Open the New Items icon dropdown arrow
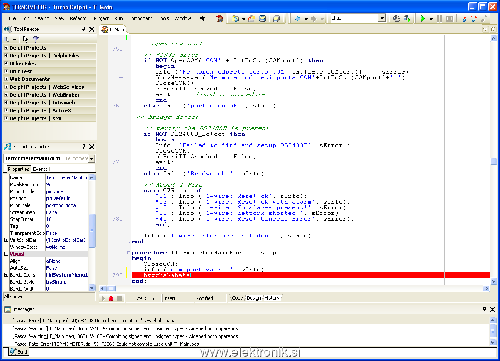This screenshot has width=500, height=361. pyautogui.click(x=243, y=19)
